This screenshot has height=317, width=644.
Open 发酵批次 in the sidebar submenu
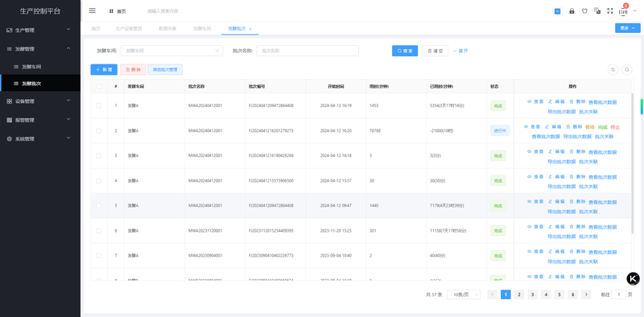(40, 84)
